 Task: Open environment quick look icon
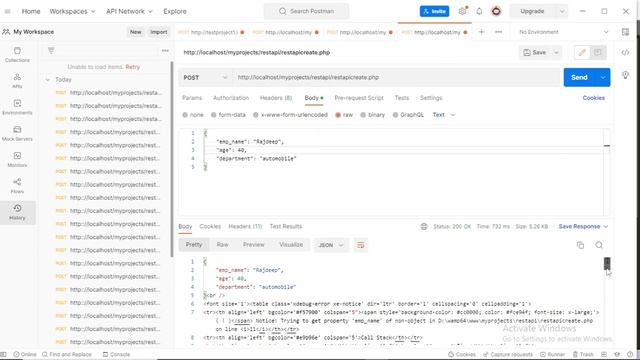(x=625, y=32)
